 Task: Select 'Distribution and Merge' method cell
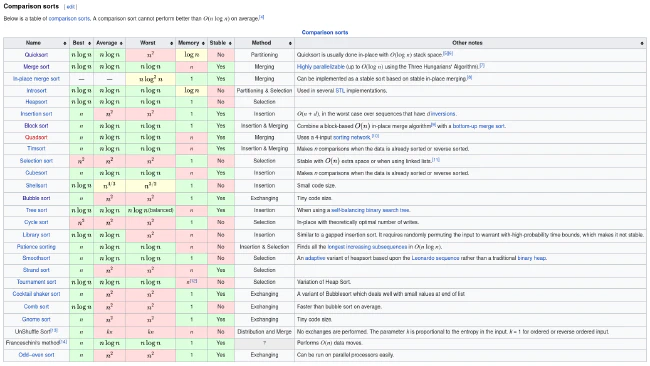(264, 332)
